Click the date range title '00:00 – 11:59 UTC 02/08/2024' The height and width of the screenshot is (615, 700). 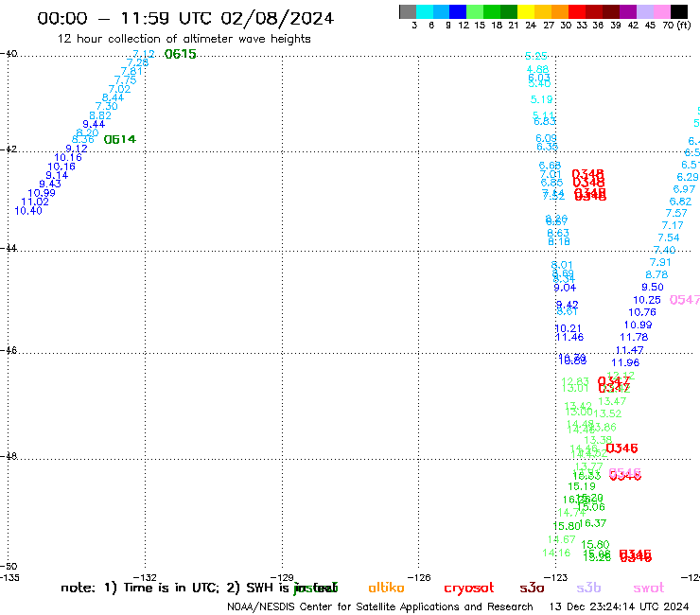point(185,18)
